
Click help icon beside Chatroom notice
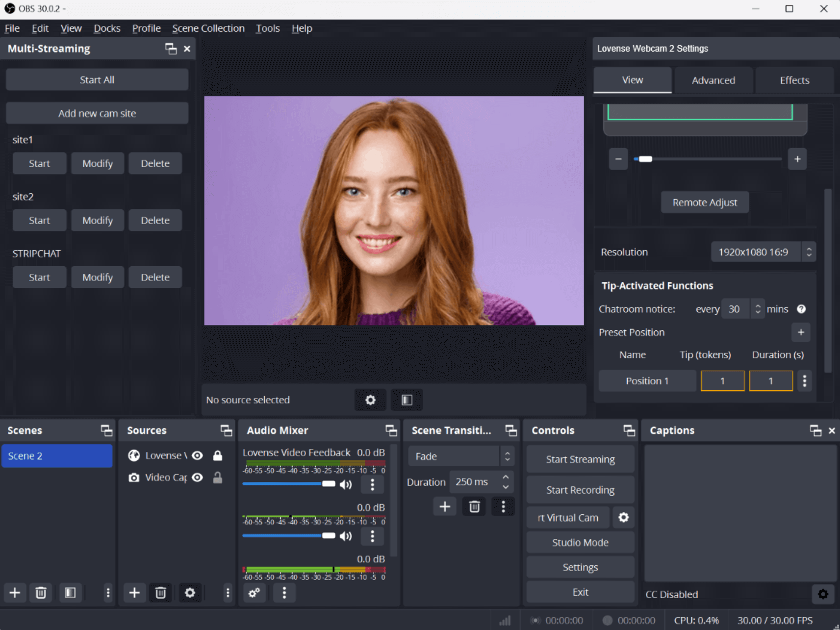[x=801, y=309]
